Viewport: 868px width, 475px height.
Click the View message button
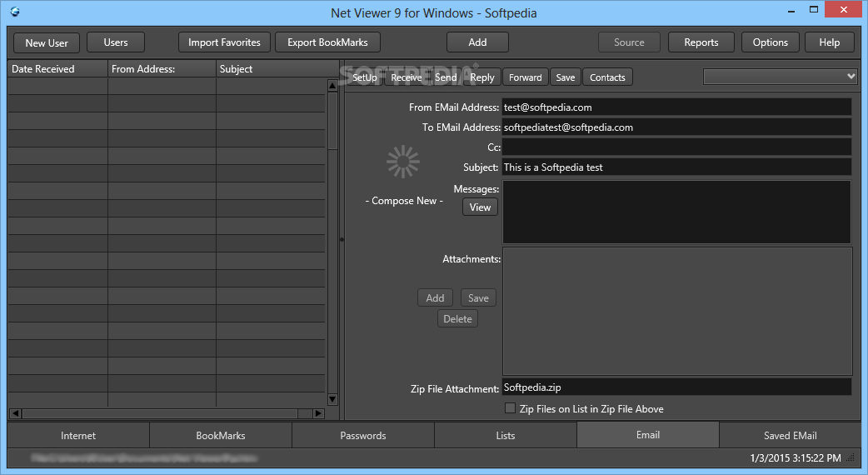(x=480, y=207)
